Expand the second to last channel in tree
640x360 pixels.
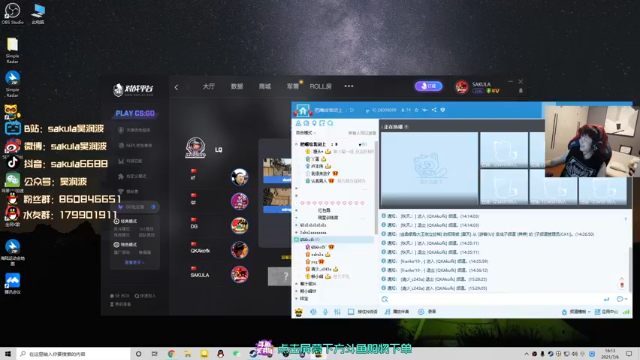pyautogui.click(x=297, y=291)
